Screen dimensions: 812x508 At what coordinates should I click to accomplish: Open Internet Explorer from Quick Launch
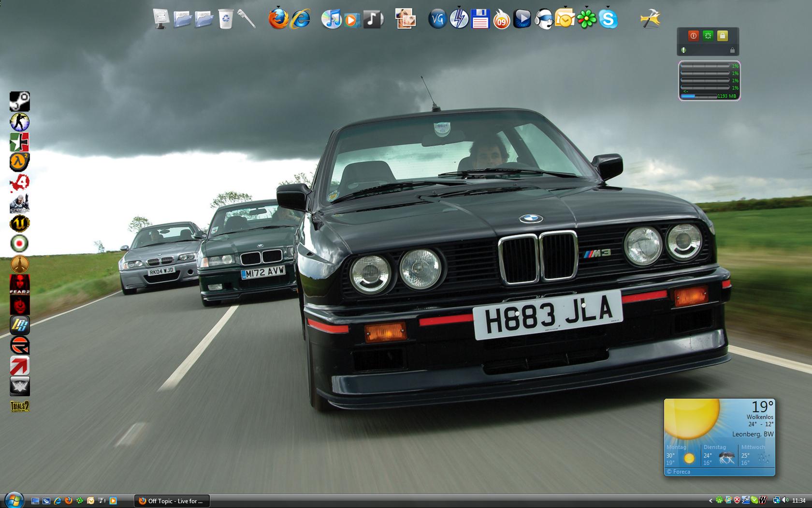[58, 501]
